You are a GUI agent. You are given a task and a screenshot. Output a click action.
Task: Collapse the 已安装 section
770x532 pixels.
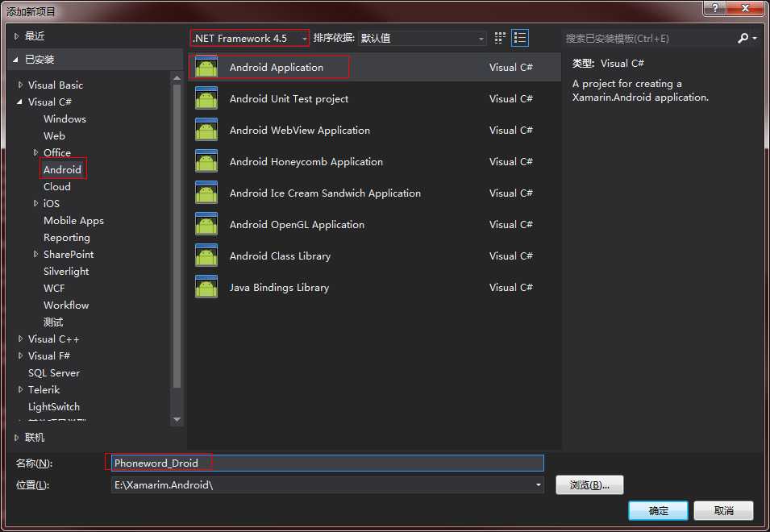15,60
